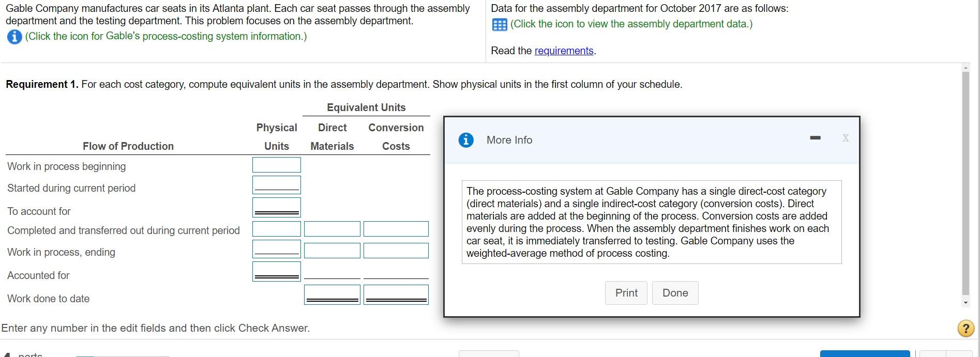This screenshot has height=357, width=980.
Task: Click the Accounted for physical units field
Action: pyautogui.click(x=276, y=271)
